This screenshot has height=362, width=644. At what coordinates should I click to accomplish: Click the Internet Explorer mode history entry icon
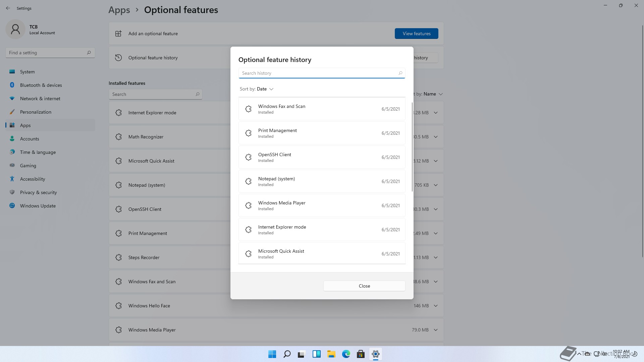248,230
